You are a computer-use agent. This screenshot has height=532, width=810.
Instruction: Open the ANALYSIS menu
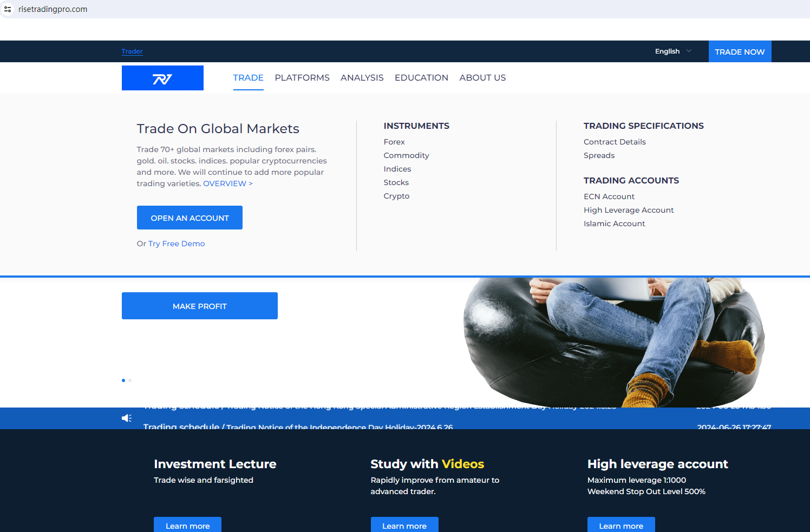(x=362, y=78)
